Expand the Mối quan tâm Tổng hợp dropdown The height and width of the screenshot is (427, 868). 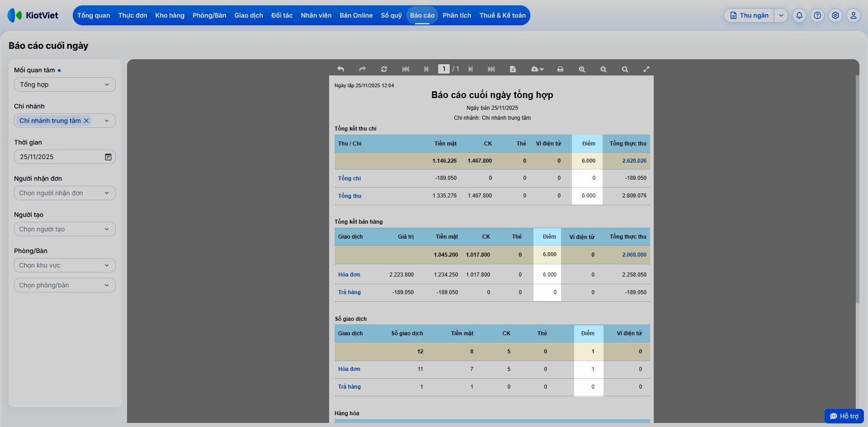[x=65, y=84]
